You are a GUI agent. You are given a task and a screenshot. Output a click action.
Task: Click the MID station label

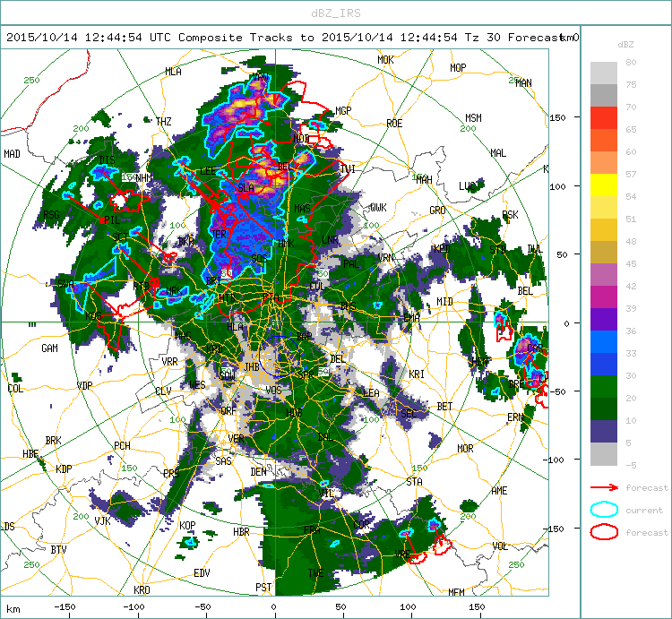click(444, 302)
